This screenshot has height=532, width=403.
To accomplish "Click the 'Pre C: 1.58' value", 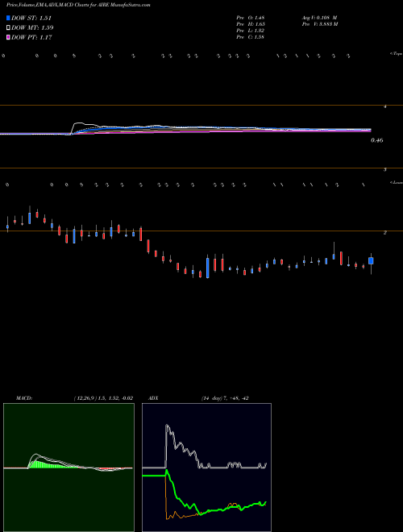I will tap(251, 37).
